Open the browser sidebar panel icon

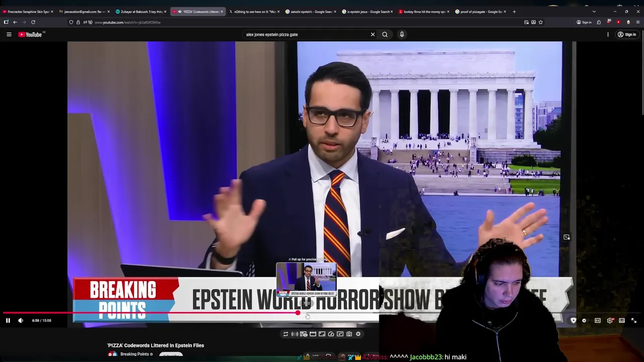pos(6,22)
